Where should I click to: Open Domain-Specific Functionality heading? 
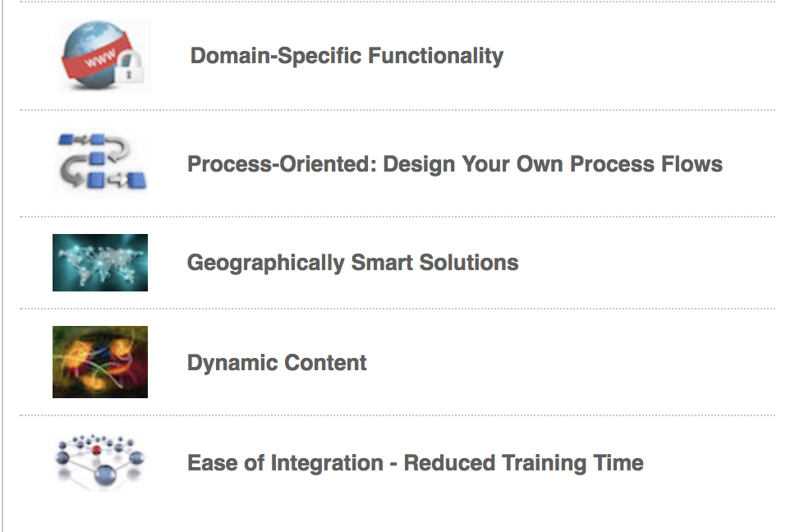pos(347,56)
